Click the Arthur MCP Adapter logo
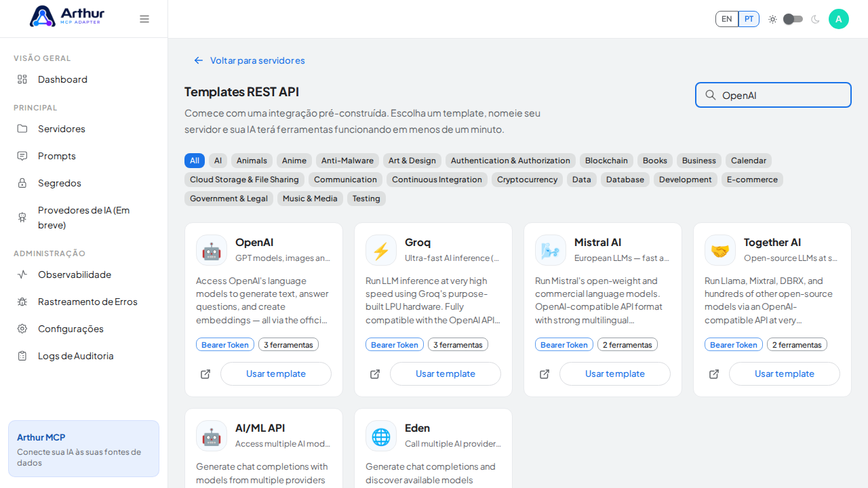The image size is (868, 488). 67,16
